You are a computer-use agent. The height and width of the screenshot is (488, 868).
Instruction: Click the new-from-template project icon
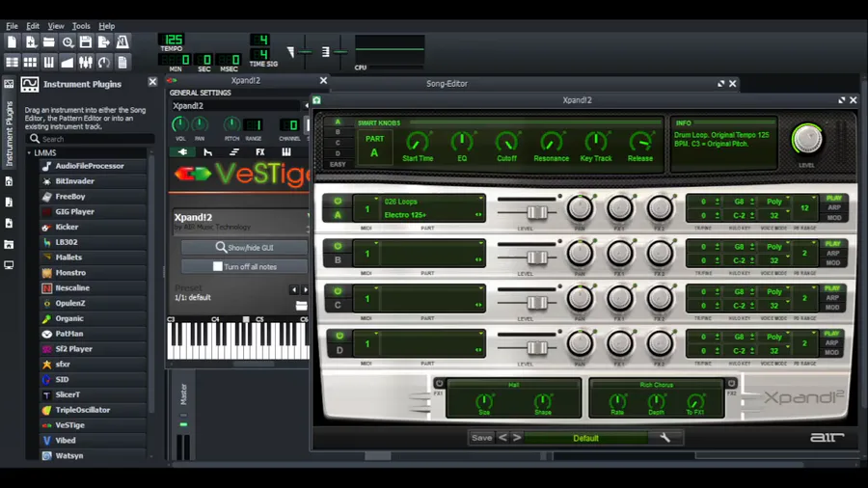[31, 42]
